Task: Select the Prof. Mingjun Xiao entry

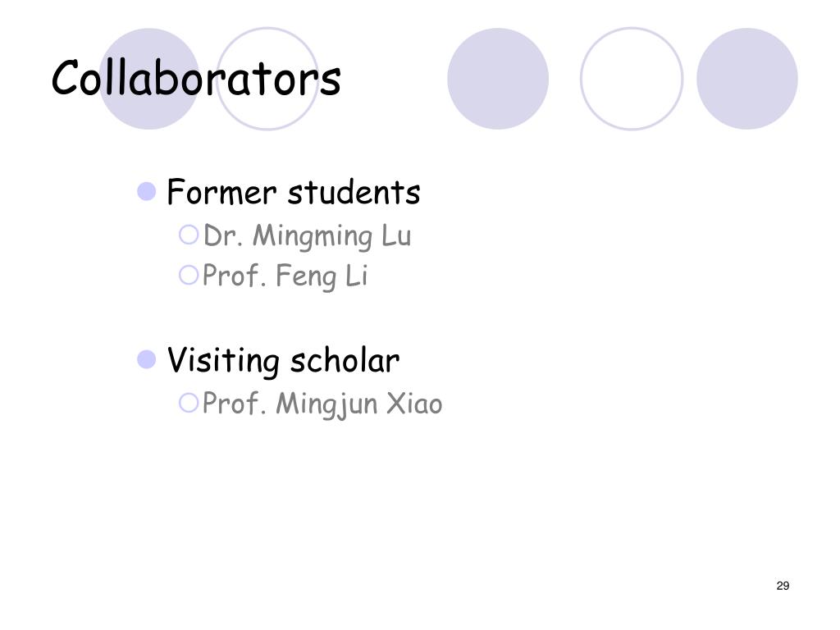Action: [322, 404]
